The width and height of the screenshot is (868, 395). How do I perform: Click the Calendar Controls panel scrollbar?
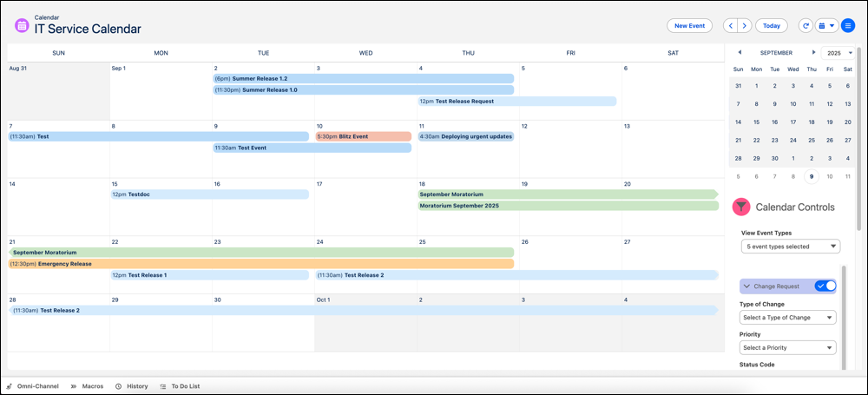[845, 318]
